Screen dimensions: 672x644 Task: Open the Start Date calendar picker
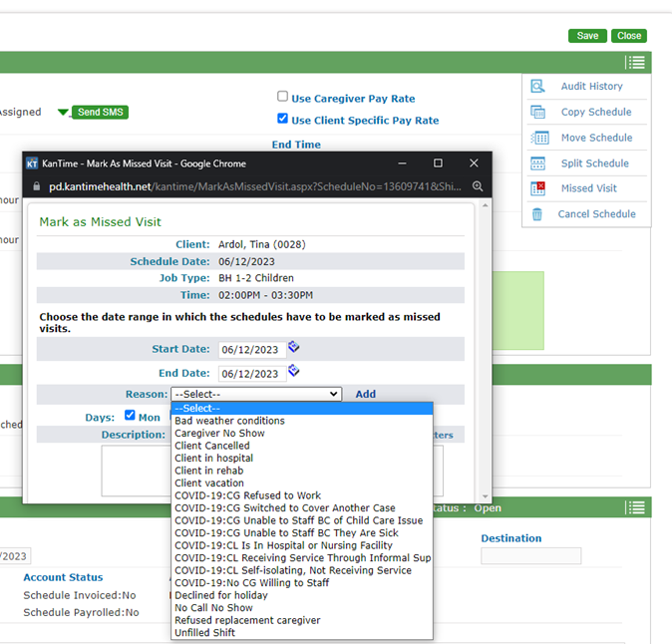(293, 348)
